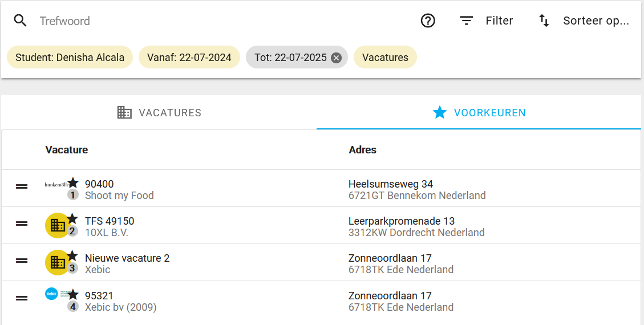The height and width of the screenshot is (325, 644).
Task: Click the sort arrows icon
Action: pyautogui.click(x=544, y=21)
